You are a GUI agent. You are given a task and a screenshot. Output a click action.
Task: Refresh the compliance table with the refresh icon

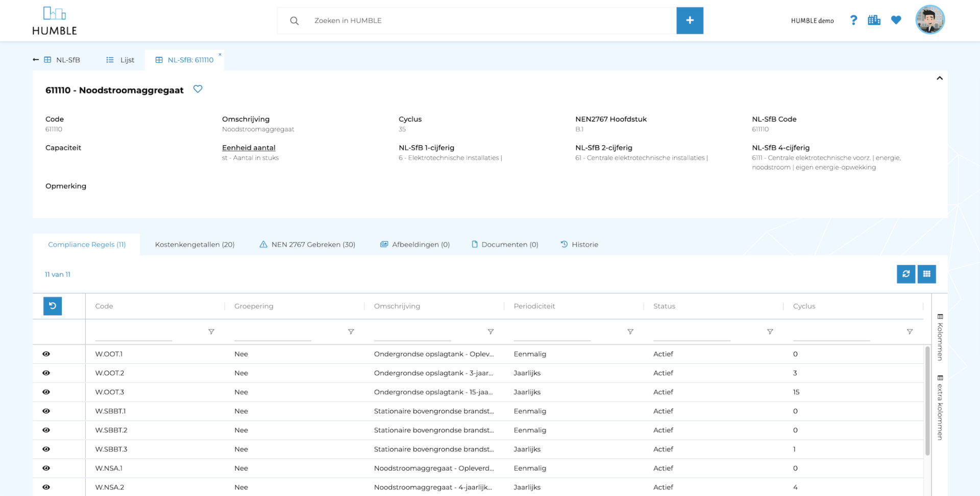point(906,274)
